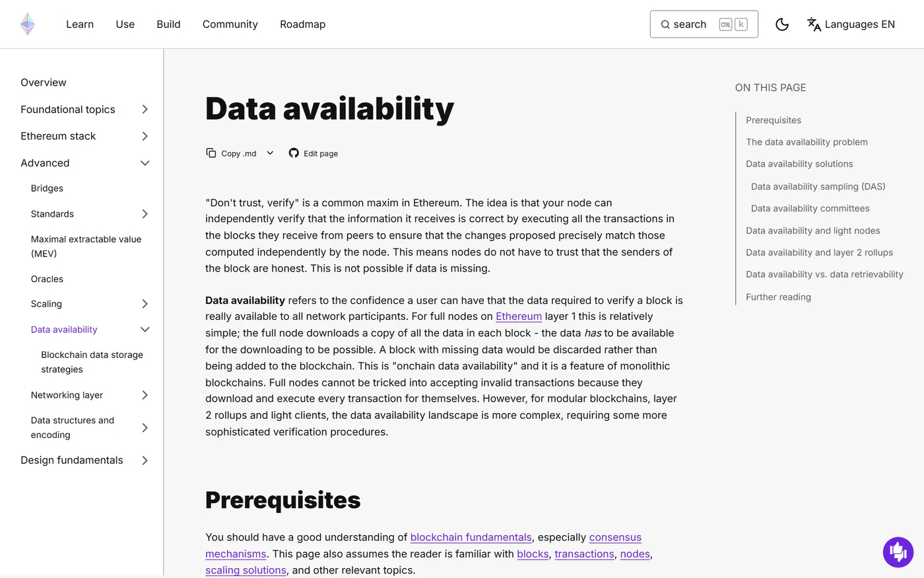Viewport: 924px width, 578px height.
Task: Expand the Ethereum stack section
Action: [145, 136]
